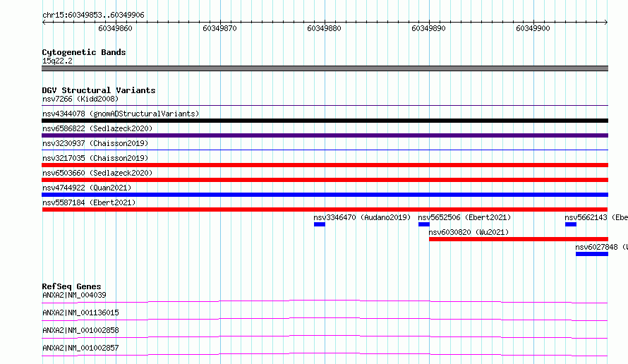The width and height of the screenshot is (628, 364).
Task: Click the Cytogenetic Bands track heading
Action: pyautogui.click(x=84, y=52)
